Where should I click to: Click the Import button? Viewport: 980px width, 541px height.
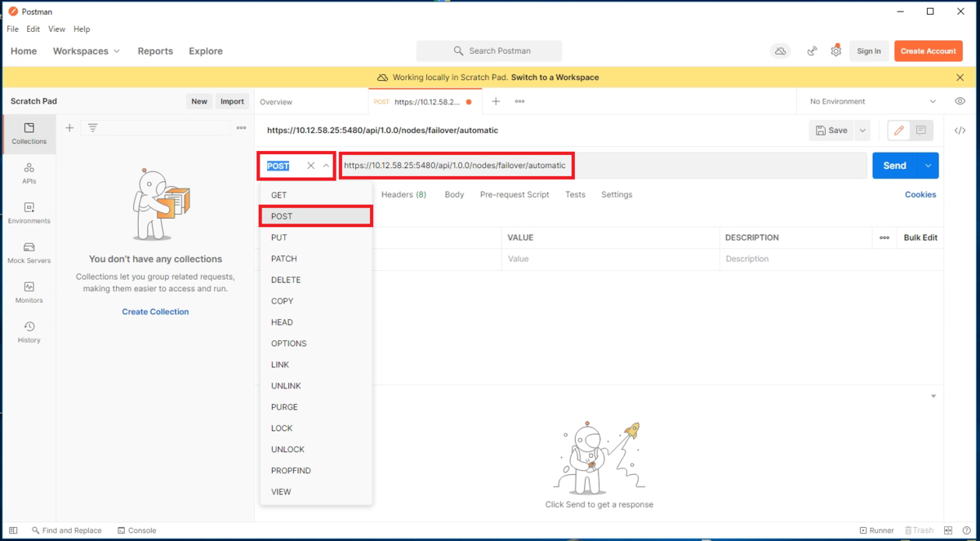point(232,101)
